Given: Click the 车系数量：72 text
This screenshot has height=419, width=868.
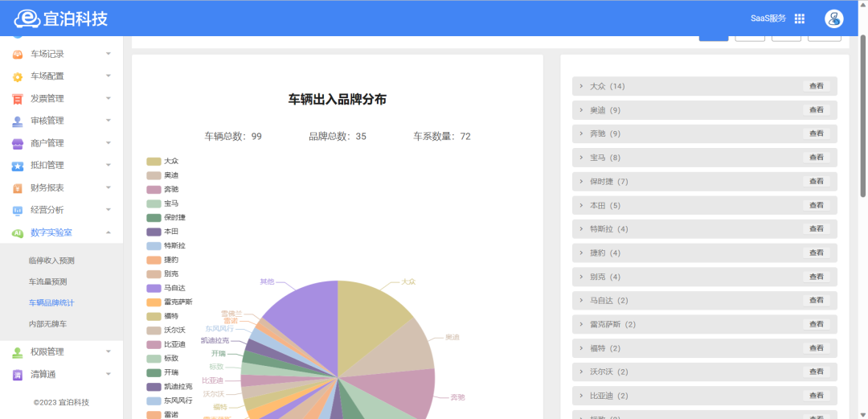Looking at the screenshot, I should (442, 137).
